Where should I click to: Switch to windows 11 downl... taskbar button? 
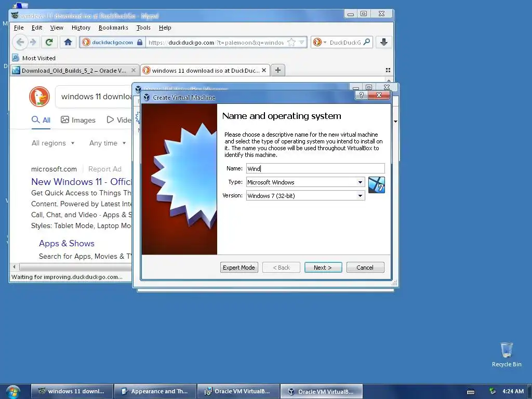point(72,391)
